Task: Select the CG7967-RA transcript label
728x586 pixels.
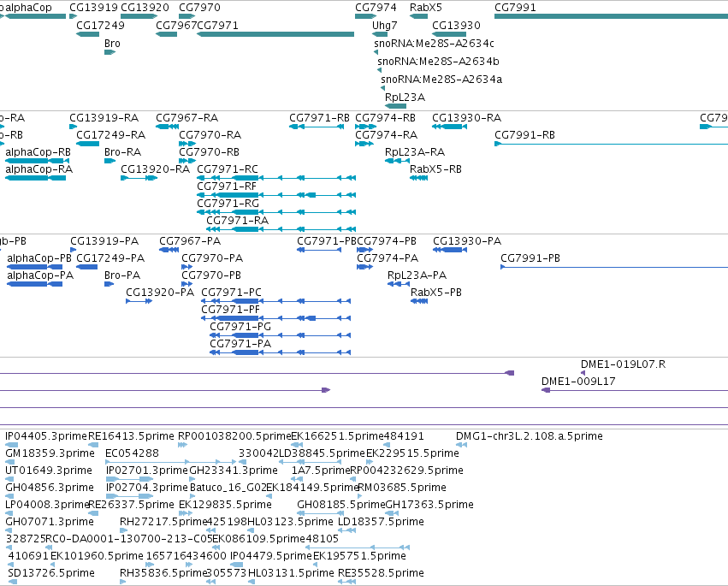Action: (187, 117)
